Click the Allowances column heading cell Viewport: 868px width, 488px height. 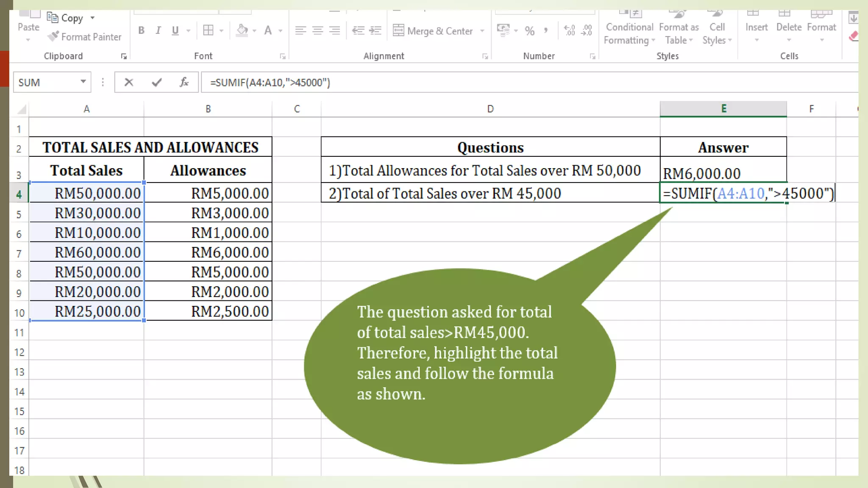[208, 170]
